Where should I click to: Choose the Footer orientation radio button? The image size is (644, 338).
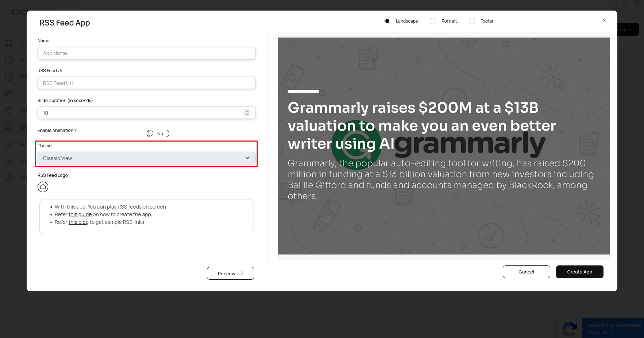point(472,21)
